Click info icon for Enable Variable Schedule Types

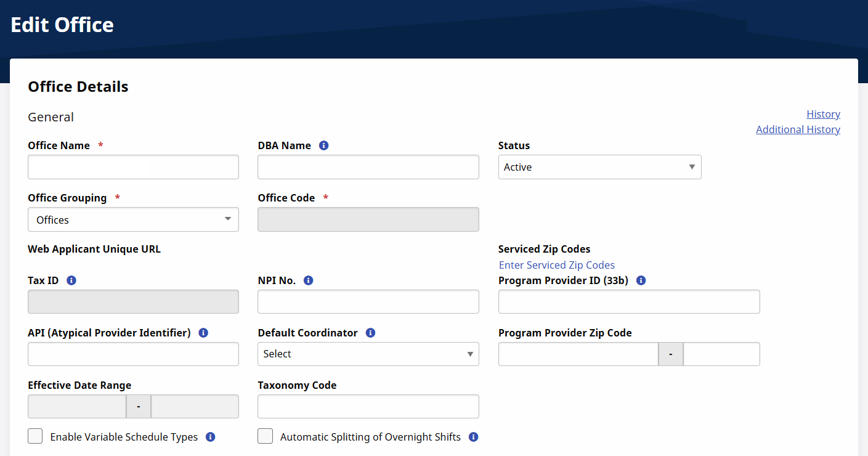coord(210,437)
